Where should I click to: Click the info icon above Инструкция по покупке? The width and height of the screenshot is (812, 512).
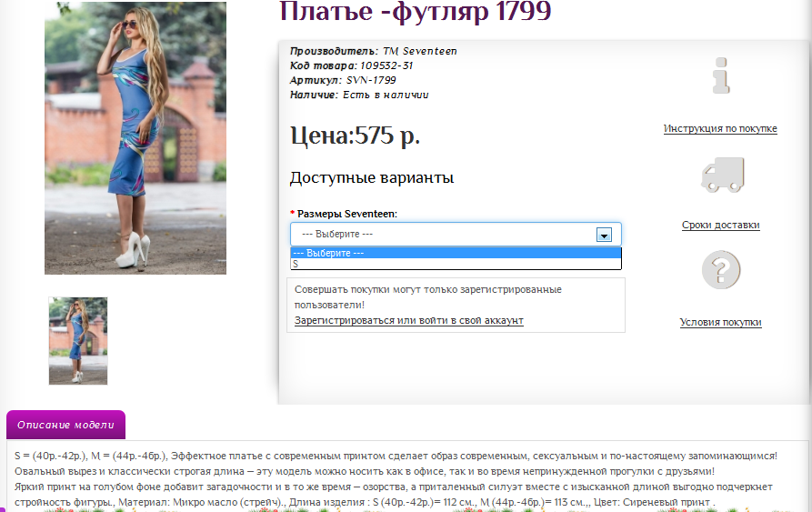(x=721, y=75)
